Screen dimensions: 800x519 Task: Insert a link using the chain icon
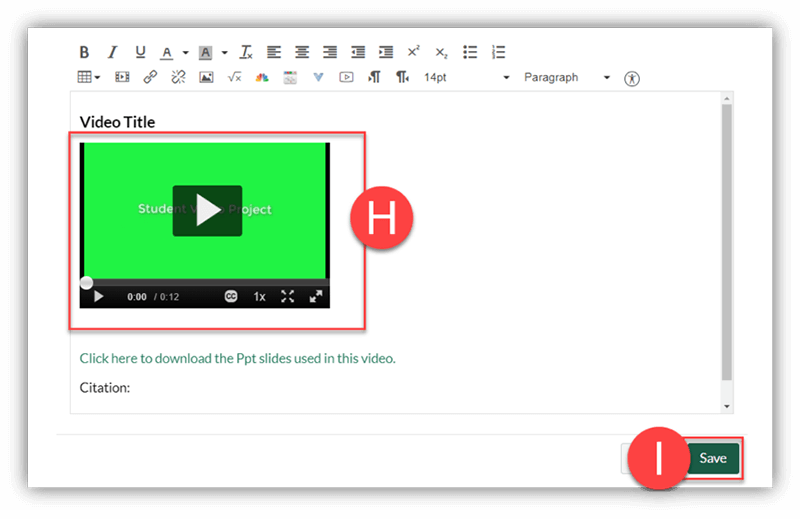(x=150, y=77)
